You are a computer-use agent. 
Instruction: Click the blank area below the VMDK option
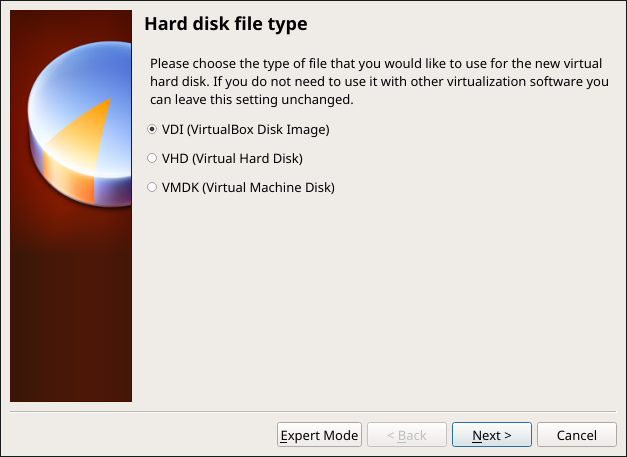[x=380, y=300]
